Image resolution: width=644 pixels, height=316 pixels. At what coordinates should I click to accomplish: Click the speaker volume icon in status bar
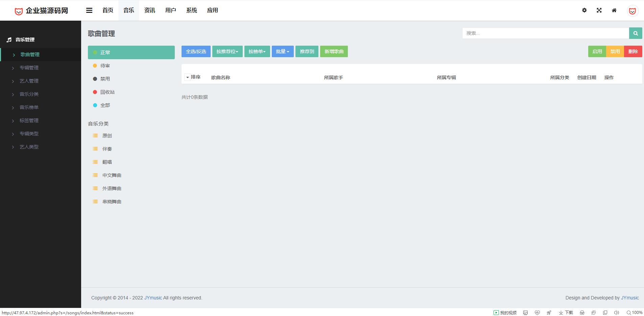tap(617, 313)
